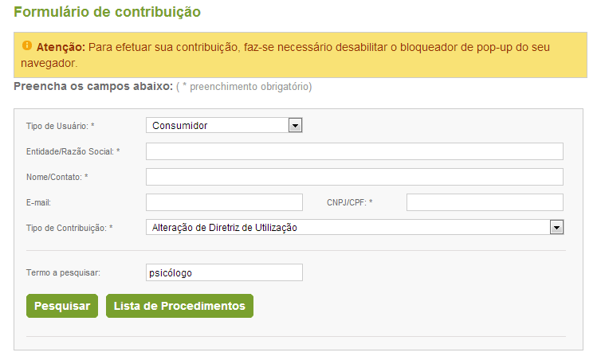Click the E-mail field label
This screenshot has height=364, width=597.
(x=39, y=202)
